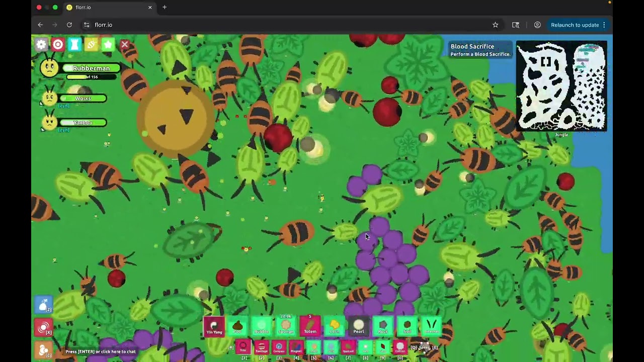The width and height of the screenshot is (644, 362).
Task: Click the Blood Sacrifice quest notice
Action: point(480,50)
